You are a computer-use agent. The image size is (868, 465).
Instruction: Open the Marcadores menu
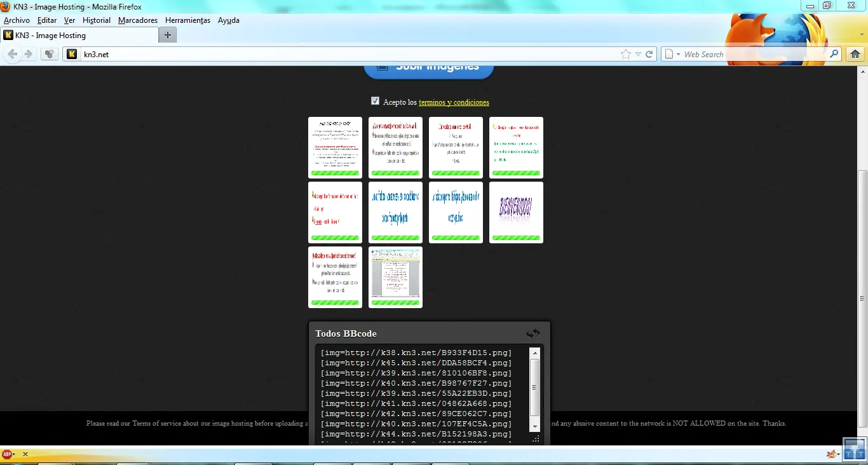tap(137, 20)
